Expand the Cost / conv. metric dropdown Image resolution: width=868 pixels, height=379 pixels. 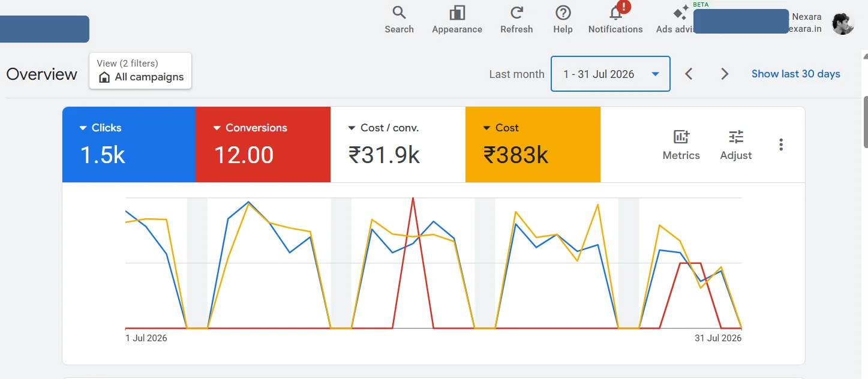(352, 128)
